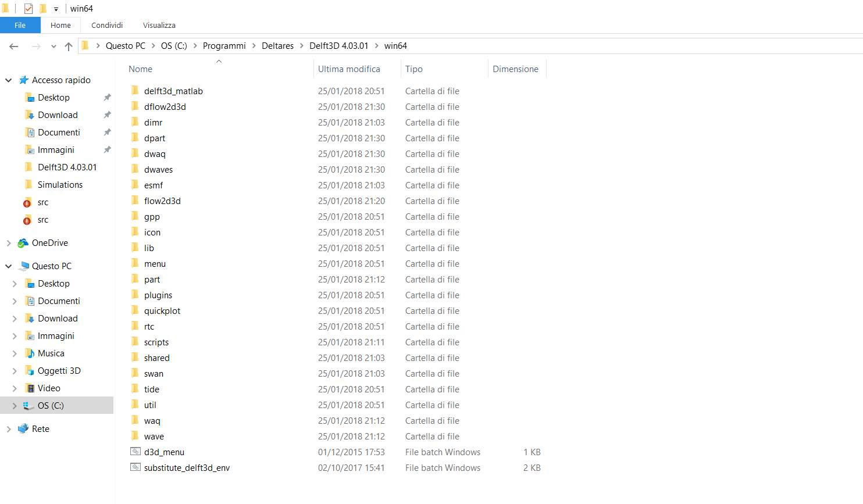
Task: Collapse the Questo PC tree node
Action: click(x=9, y=266)
